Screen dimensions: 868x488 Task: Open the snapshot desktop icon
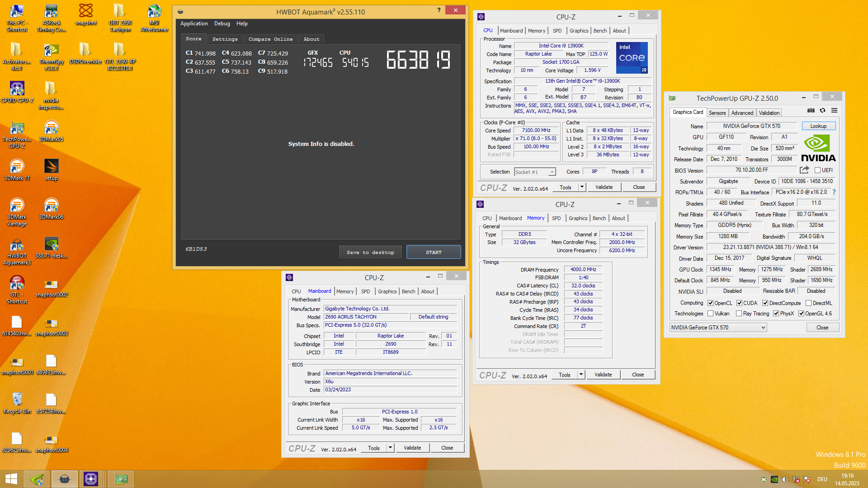(x=85, y=15)
